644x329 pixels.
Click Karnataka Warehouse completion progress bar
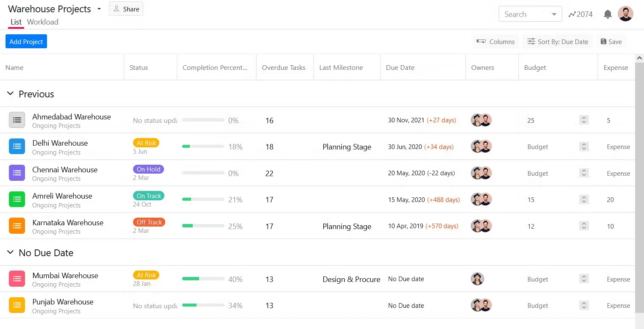(203, 226)
